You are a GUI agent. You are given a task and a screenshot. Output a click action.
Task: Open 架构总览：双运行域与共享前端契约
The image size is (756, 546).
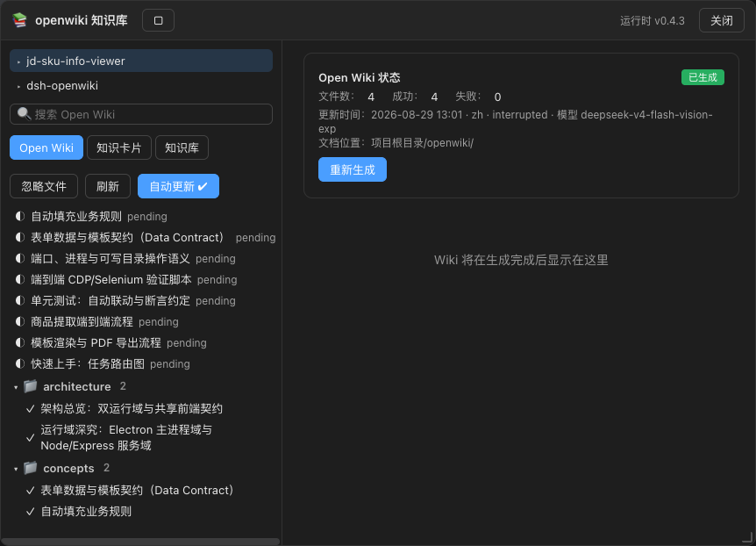(x=132, y=409)
